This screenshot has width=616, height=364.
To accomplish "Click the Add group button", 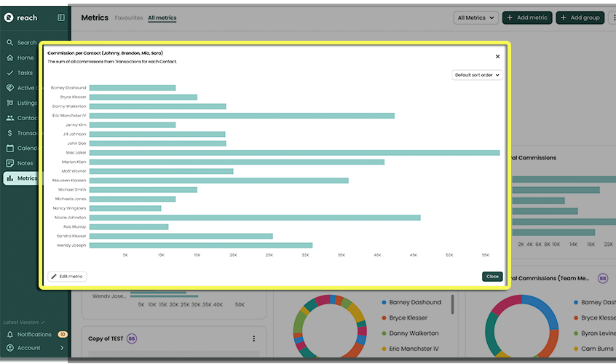I will tap(580, 17).
